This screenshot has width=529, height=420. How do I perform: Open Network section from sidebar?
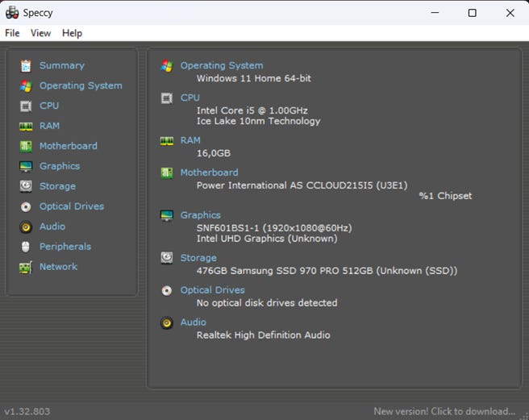(58, 267)
